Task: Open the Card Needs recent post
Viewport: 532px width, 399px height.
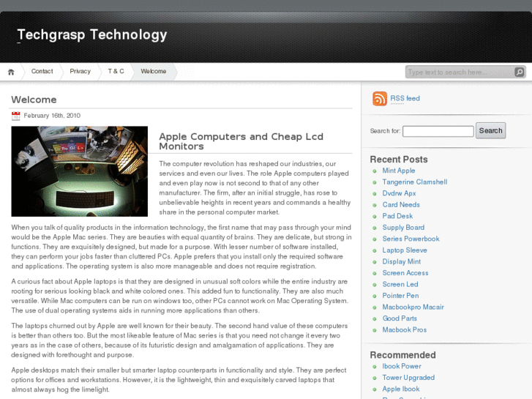Action: [x=401, y=205]
